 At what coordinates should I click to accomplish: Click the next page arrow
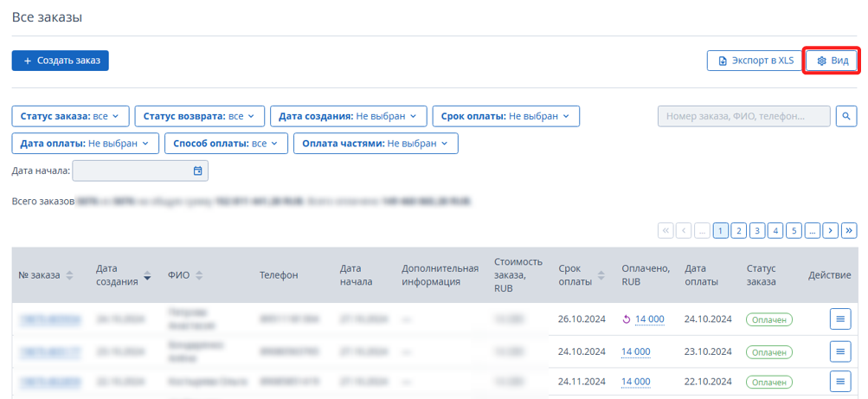(830, 231)
